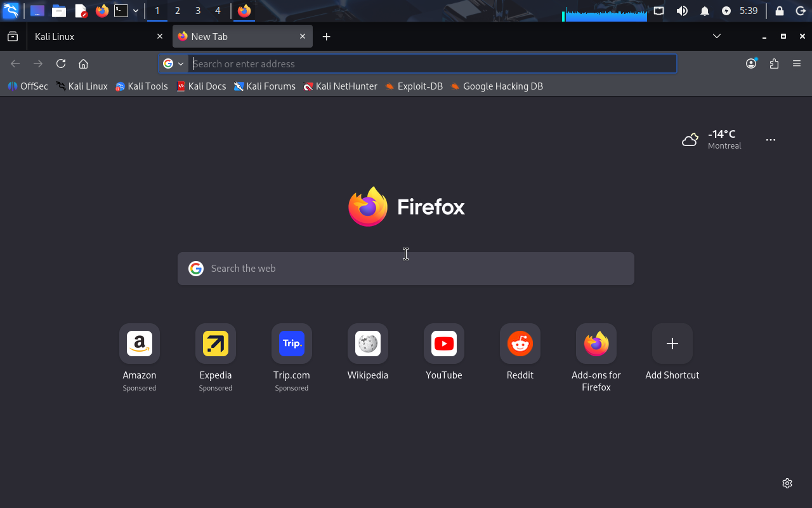
Task: Open the Wikipedia shortcut tile
Action: 368,344
